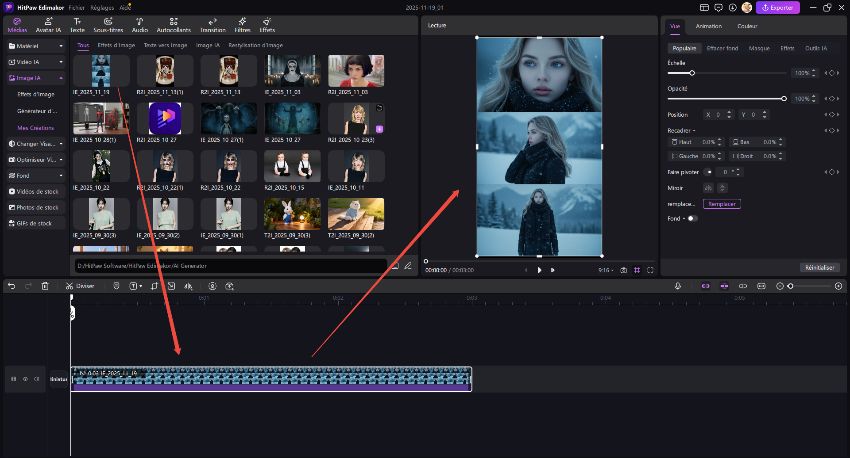The height and width of the screenshot is (458, 850).
Task: Click the microphone voice-over icon
Action: (x=677, y=286)
